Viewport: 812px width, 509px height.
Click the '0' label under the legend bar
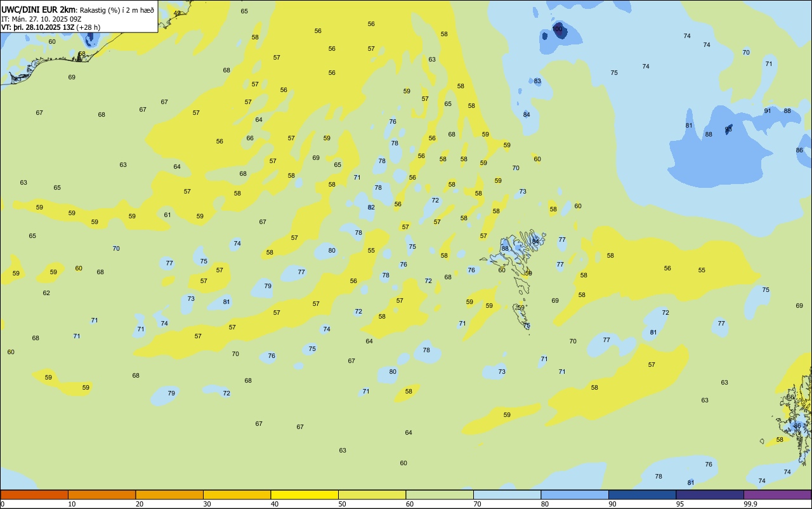point(3,504)
